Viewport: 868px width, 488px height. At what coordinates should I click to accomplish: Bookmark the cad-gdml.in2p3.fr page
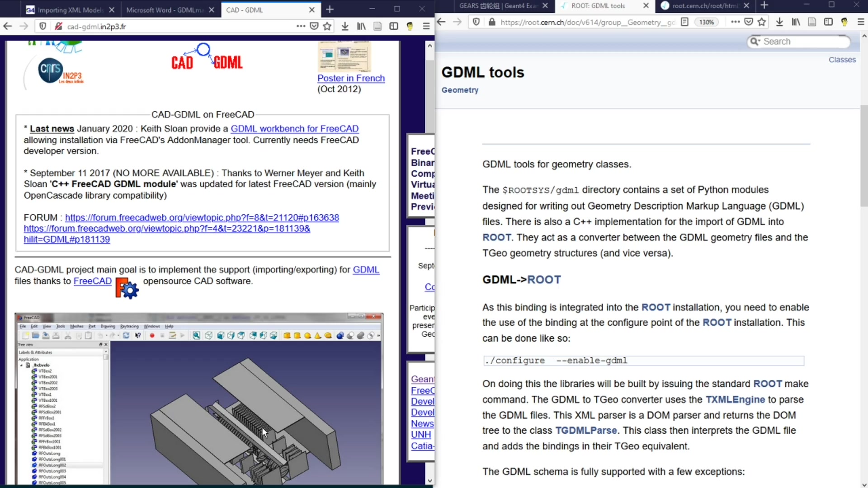(327, 26)
